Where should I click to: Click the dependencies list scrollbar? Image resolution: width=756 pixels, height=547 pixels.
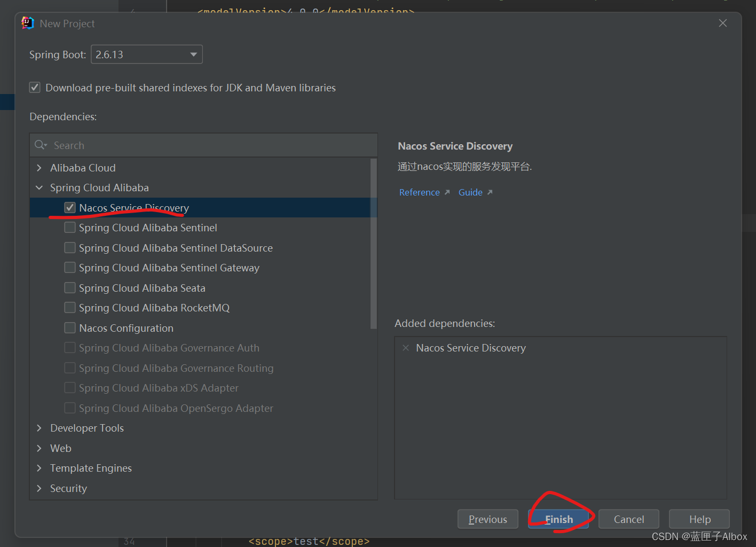373,243
